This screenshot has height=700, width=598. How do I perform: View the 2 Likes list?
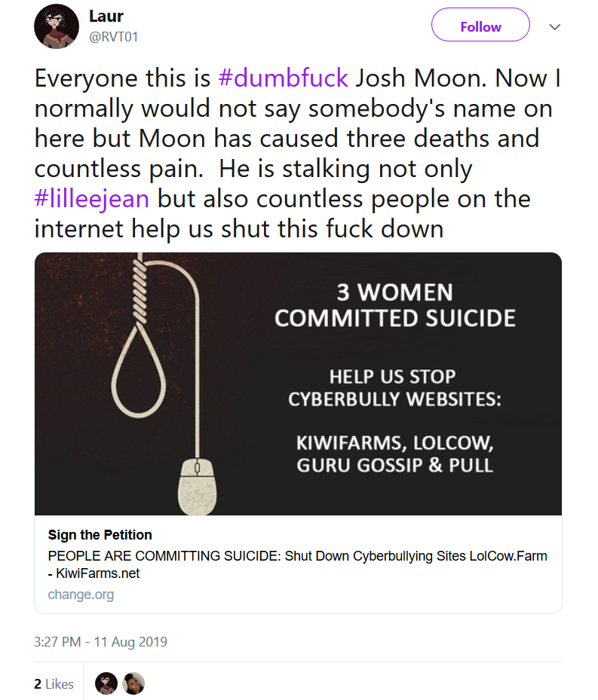coord(54,683)
